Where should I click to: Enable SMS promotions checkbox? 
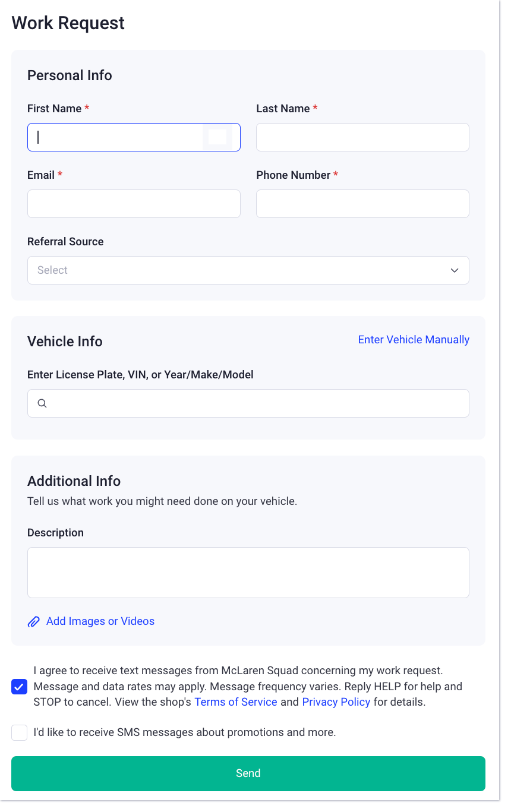[19, 732]
